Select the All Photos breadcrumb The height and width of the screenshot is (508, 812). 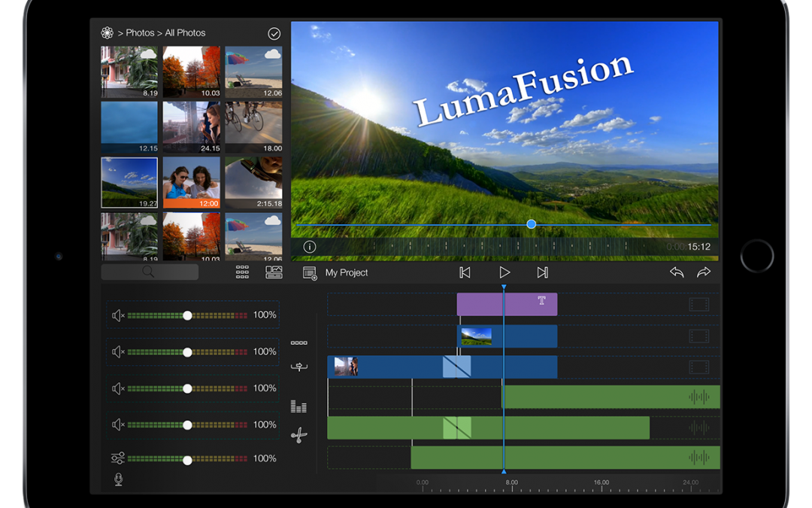[186, 32]
